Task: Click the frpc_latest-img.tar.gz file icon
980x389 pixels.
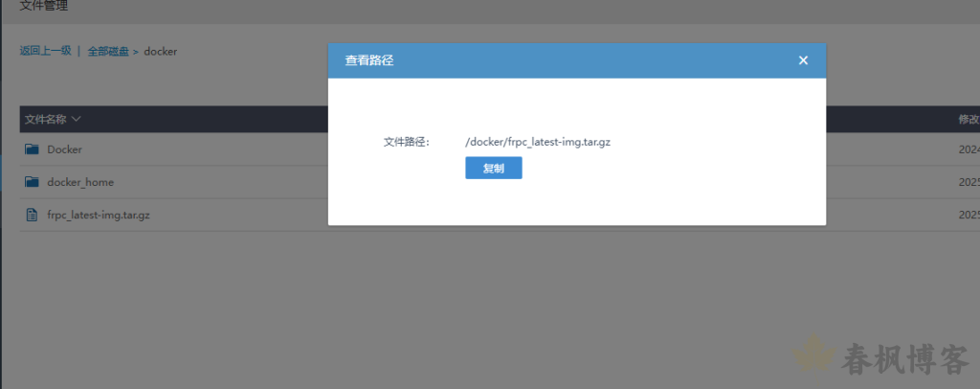Action: [x=32, y=216]
